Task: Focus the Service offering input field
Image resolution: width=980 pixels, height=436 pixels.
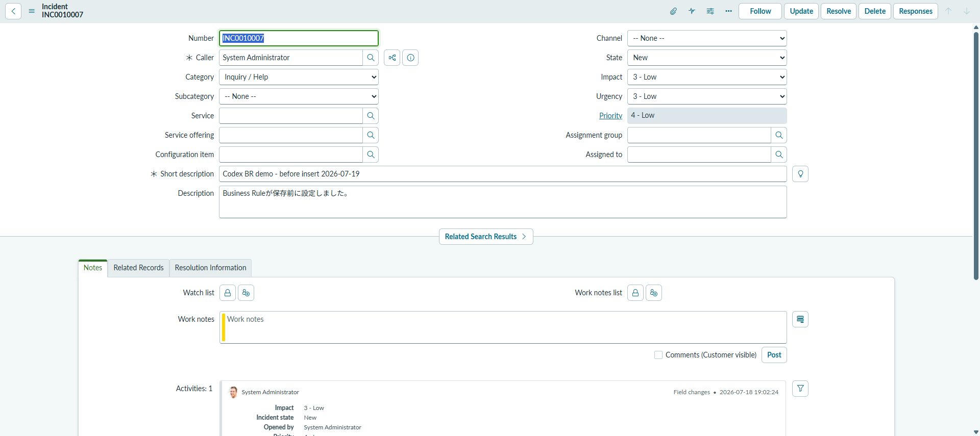Action: point(291,135)
